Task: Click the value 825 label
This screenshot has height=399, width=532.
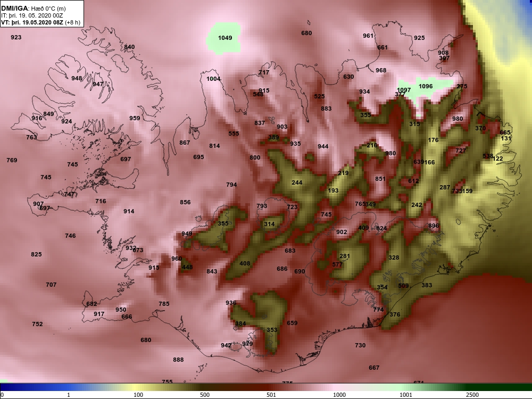Action: point(36,254)
